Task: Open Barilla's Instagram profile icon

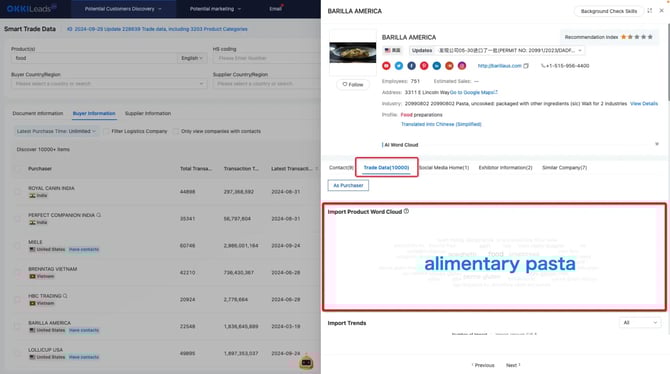Action: pyautogui.click(x=462, y=66)
